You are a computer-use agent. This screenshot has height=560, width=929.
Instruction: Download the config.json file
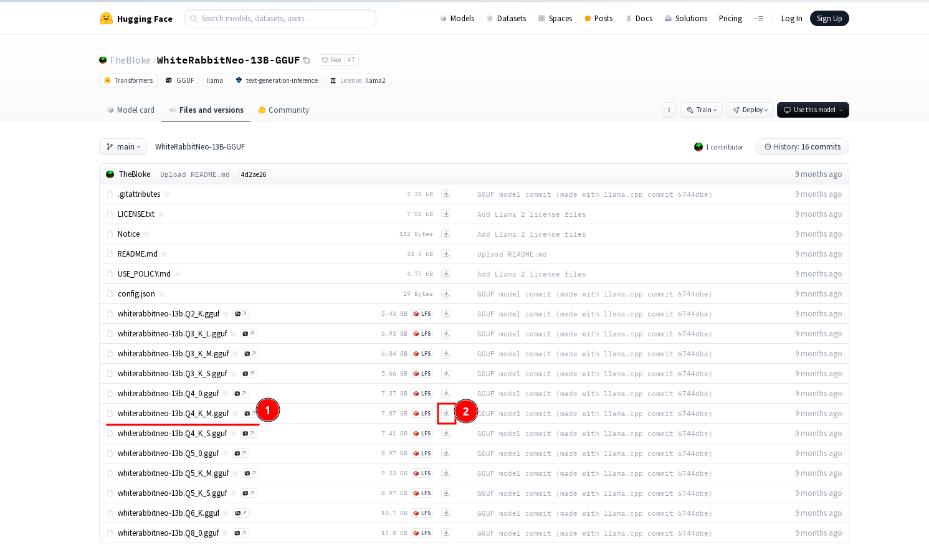(446, 294)
